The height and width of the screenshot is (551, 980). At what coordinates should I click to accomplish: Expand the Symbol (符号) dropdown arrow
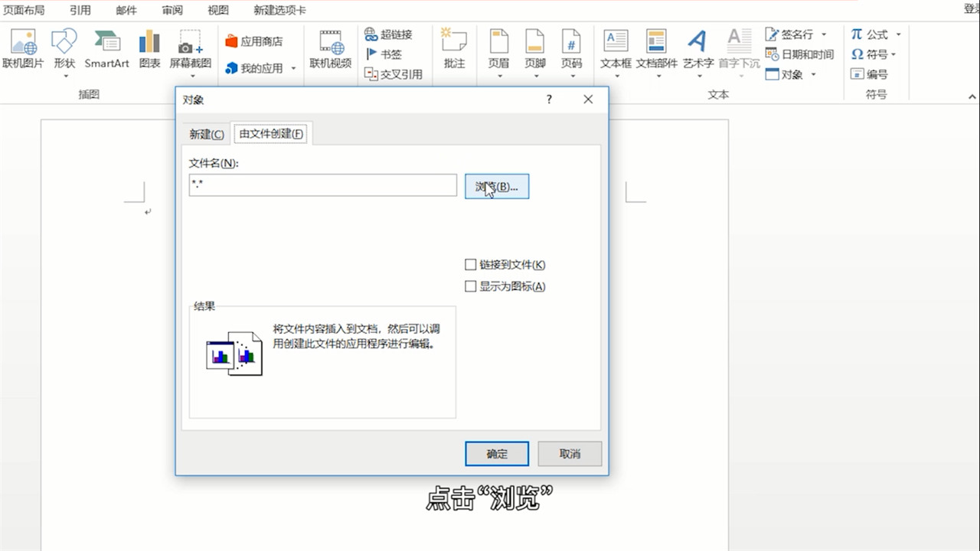(x=893, y=54)
